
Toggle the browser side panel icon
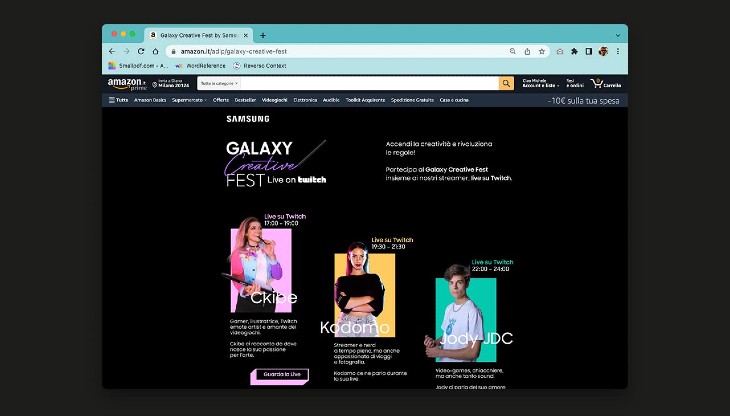tap(589, 51)
